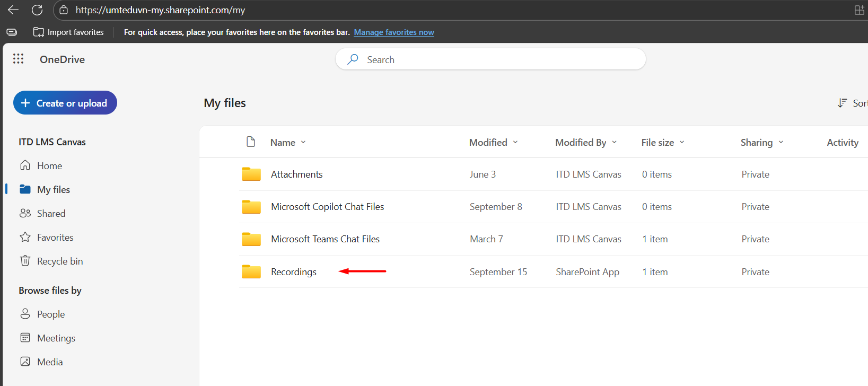Click the browser refresh icon
Viewport: 868px width, 386px height.
37,10
